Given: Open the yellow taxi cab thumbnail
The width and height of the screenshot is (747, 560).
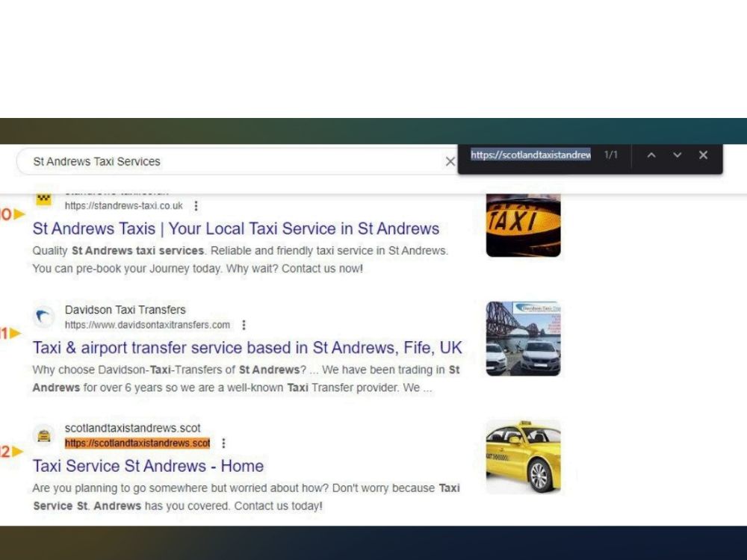Looking at the screenshot, I should tap(523, 457).
